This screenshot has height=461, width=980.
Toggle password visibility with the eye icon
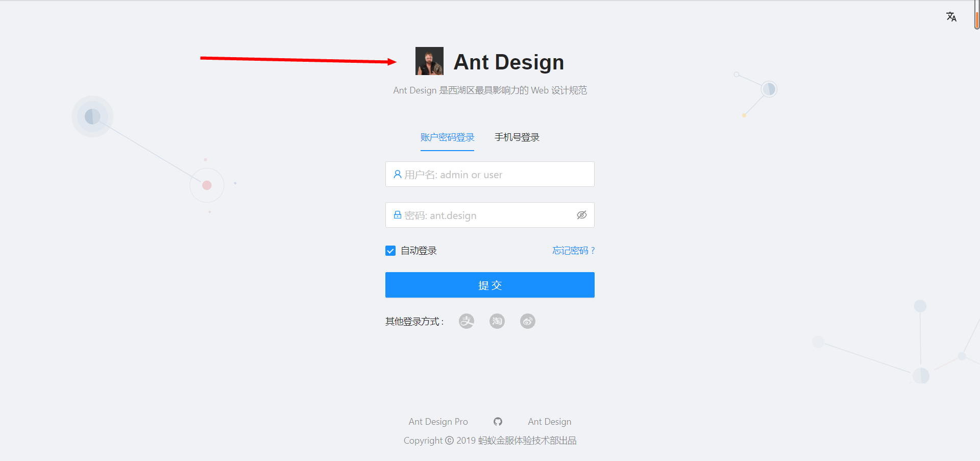582,215
